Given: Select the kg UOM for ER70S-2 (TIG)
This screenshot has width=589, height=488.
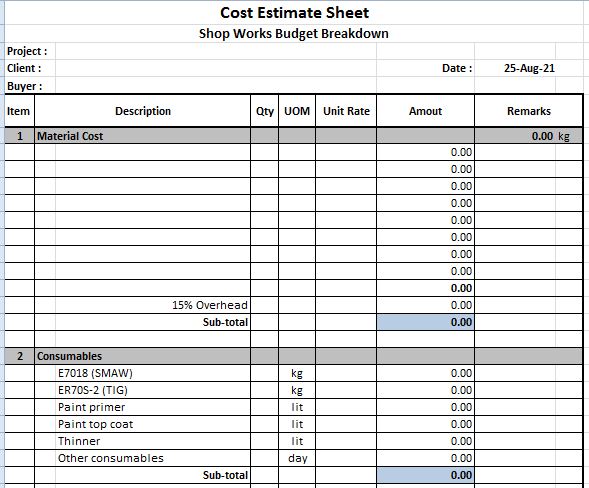Looking at the screenshot, I should point(297,390).
